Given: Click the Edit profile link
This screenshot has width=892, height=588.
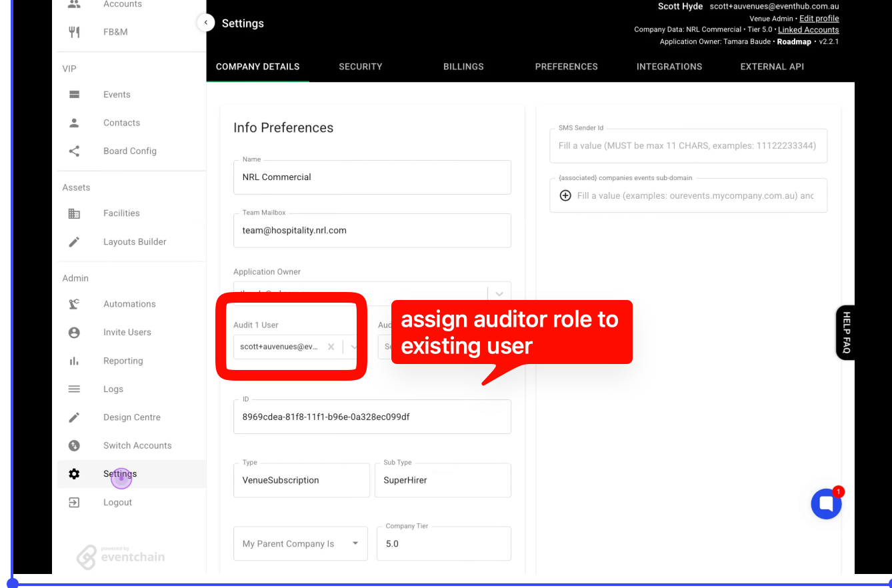Looking at the screenshot, I should pyautogui.click(x=819, y=19).
